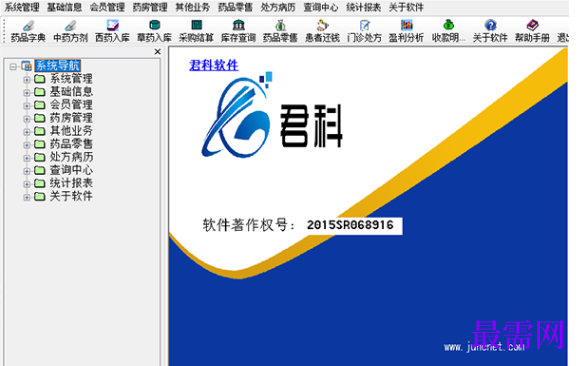The image size is (583, 366).
Task: Click the 西药入库 toolbar icon
Action: click(112, 25)
